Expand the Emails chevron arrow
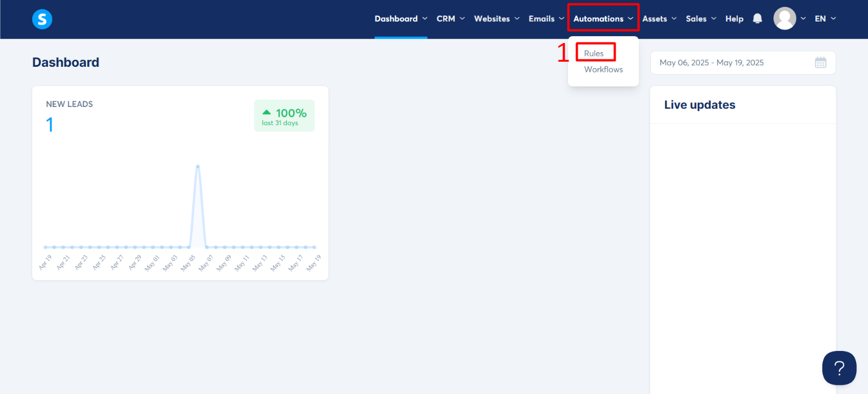Image resolution: width=868 pixels, height=394 pixels. (561, 19)
